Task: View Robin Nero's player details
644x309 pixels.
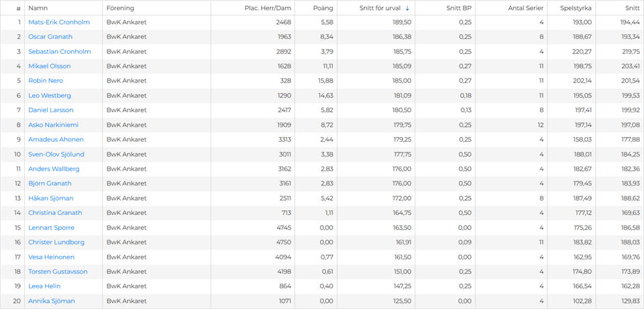Action: pyautogui.click(x=46, y=81)
